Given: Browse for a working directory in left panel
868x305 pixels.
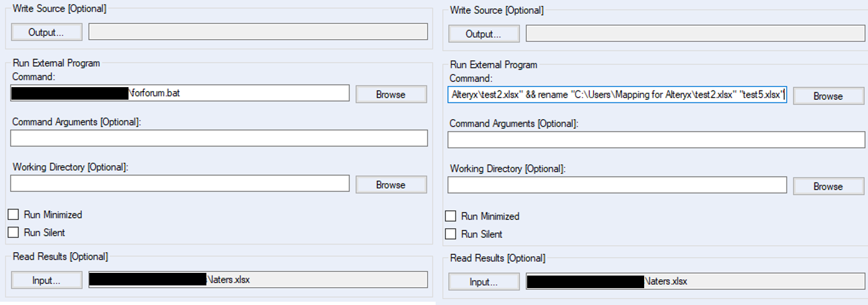Looking at the screenshot, I should (x=390, y=185).
